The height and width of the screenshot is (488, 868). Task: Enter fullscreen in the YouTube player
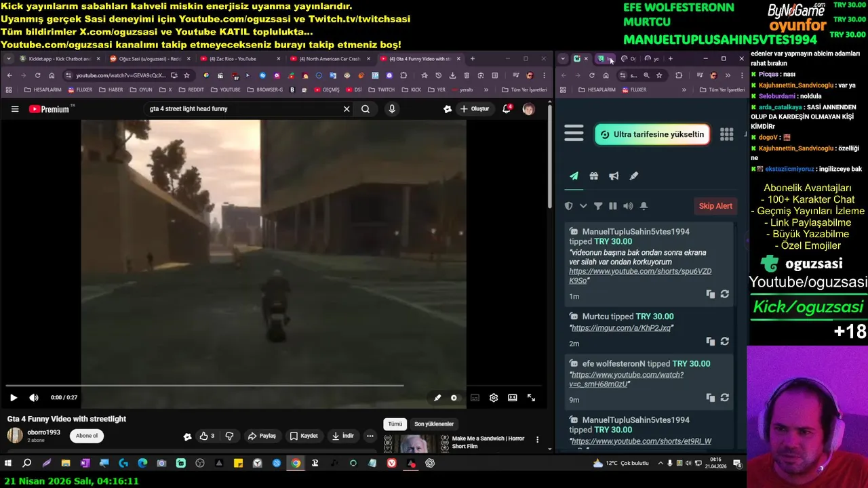(x=532, y=398)
